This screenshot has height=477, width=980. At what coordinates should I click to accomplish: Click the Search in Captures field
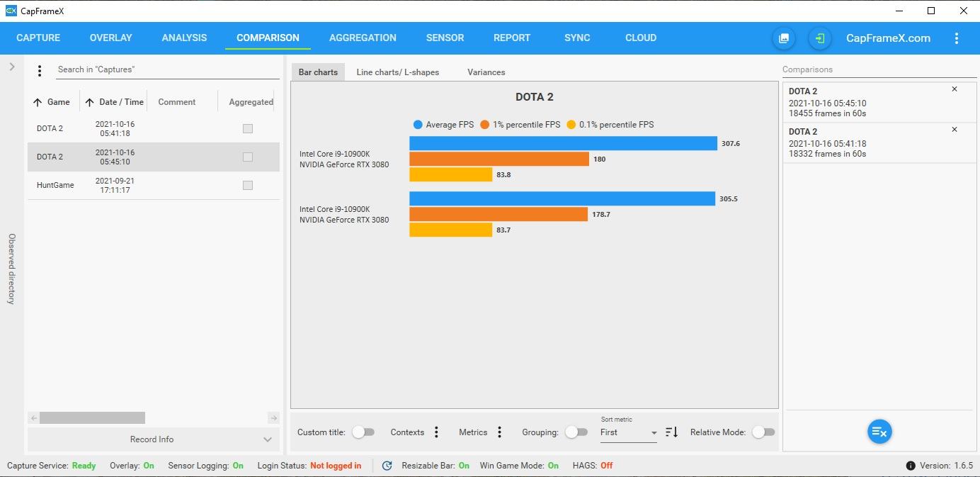[168, 69]
